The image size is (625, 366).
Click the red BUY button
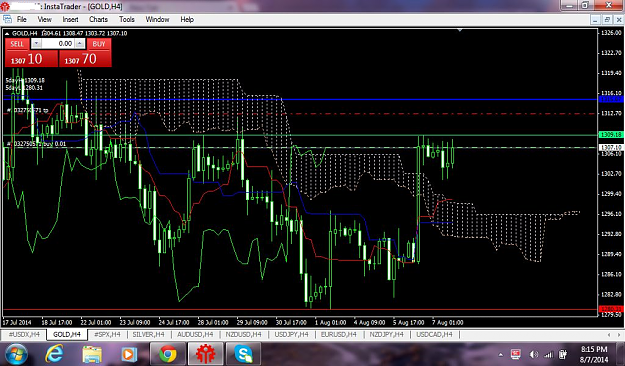click(99, 44)
